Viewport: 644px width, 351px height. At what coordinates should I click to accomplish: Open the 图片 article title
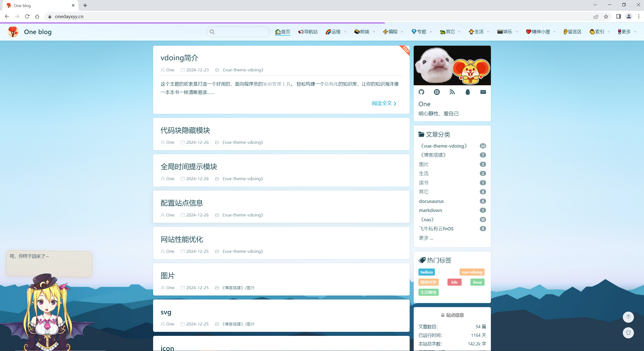pyautogui.click(x=167, y=276)
